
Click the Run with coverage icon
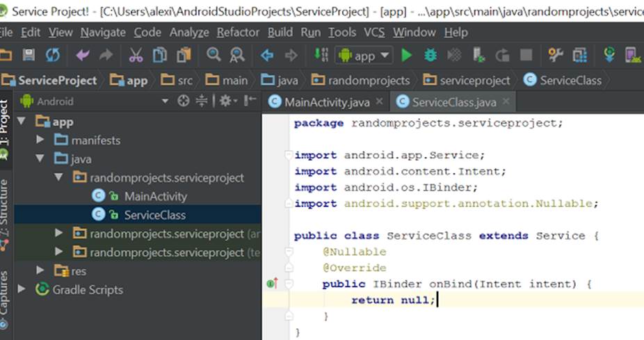point(454,55)
